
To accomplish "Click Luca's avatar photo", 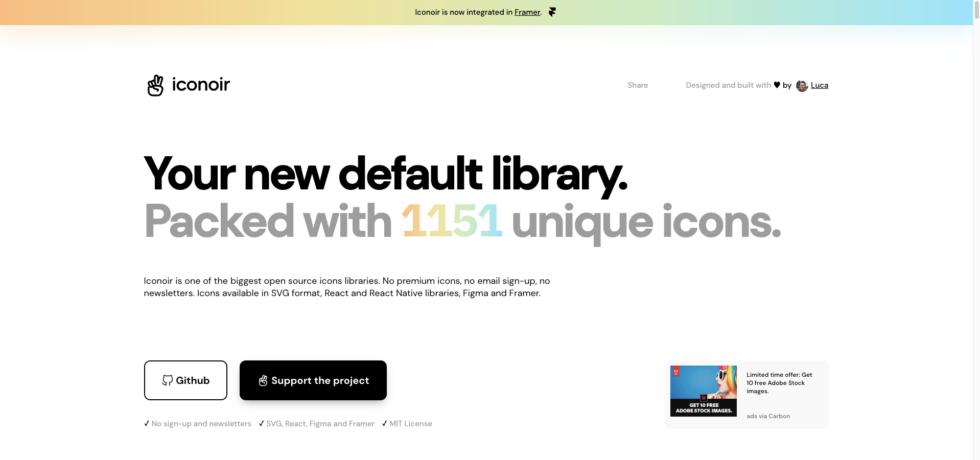I will [x=802, y=86].
